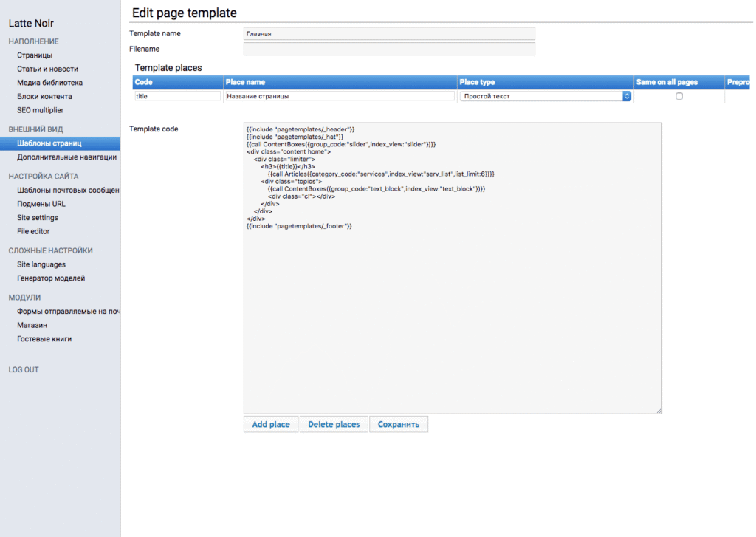Open Генератор моделей
This screenshot has width=756, height=537.
(51, 278)
